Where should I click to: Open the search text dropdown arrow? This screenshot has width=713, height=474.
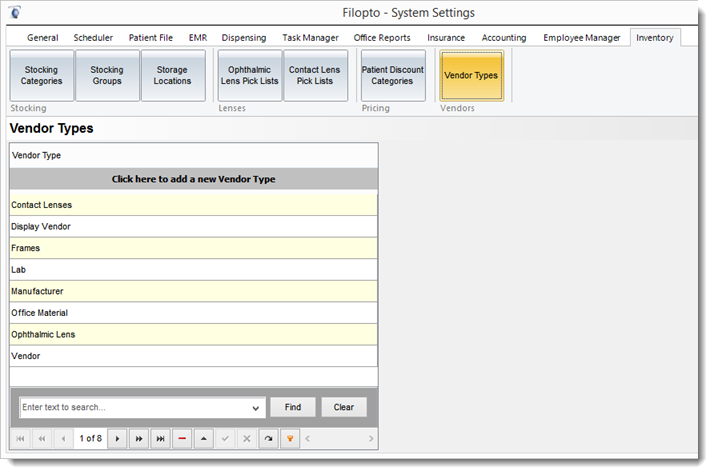click(x=256, y=408)
